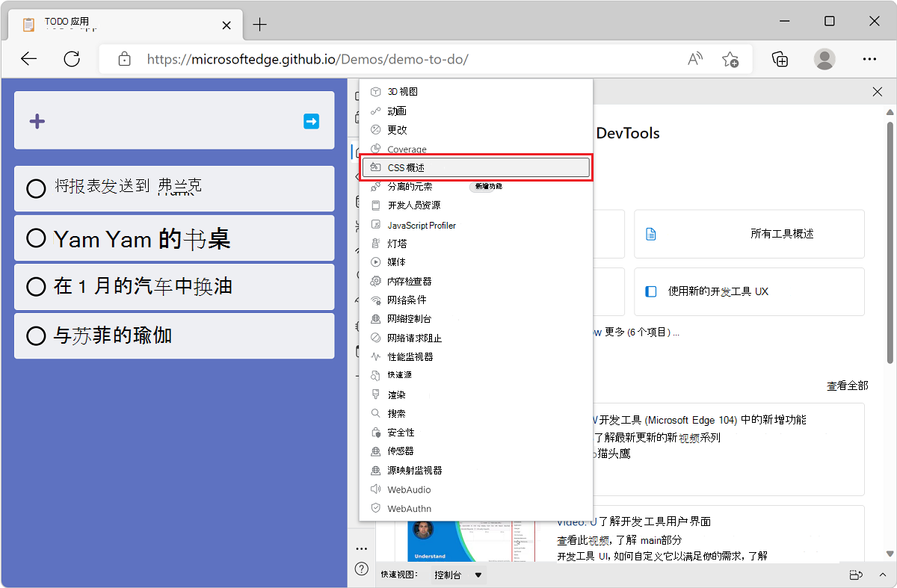Open the Collections icon in the browser toolbar
Image resolution: width=897 pixels, height=588 pixels.
[x=779, y=58]
